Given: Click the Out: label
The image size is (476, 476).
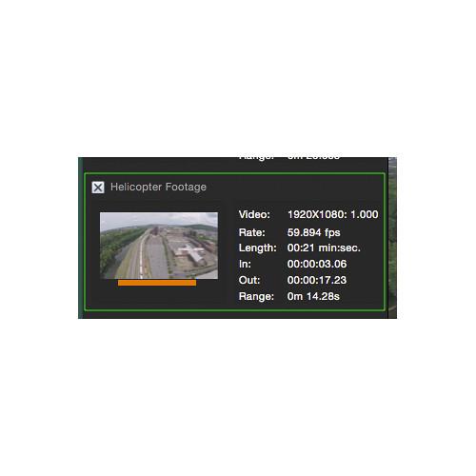Looking at the screenshot, I should pyautogui.click(x=249, y=280).
